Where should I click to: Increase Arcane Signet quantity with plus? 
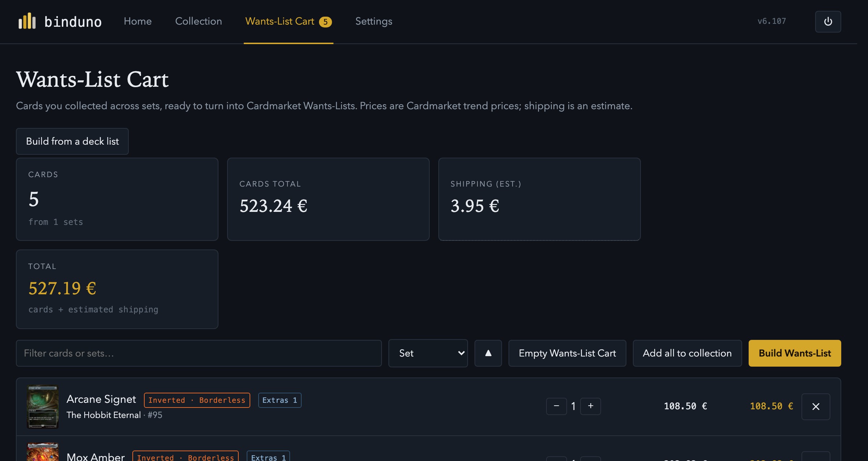tap(590, 406)
